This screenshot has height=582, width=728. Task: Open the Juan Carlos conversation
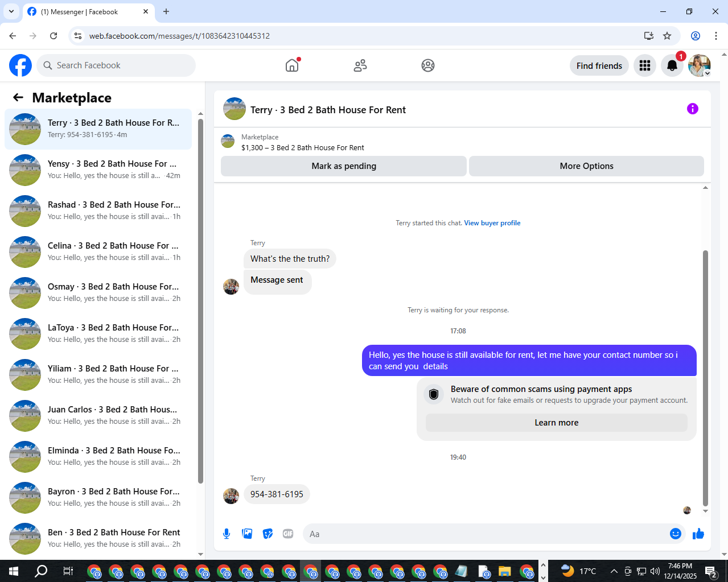[x=98, y=416]
